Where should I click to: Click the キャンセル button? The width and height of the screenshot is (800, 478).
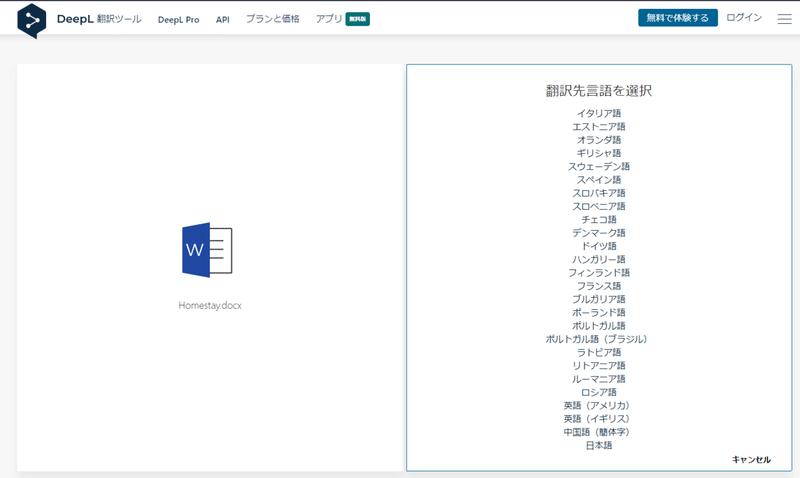751,459
